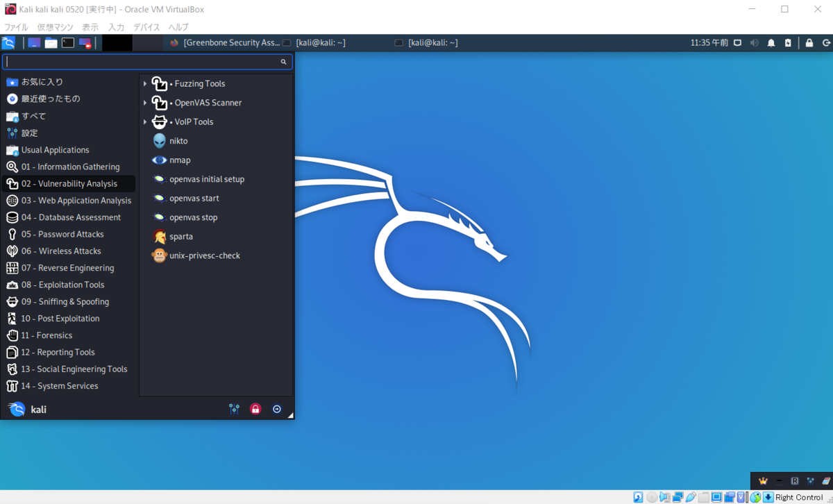Switch to second kali@kali terminal window

[426, 42]
